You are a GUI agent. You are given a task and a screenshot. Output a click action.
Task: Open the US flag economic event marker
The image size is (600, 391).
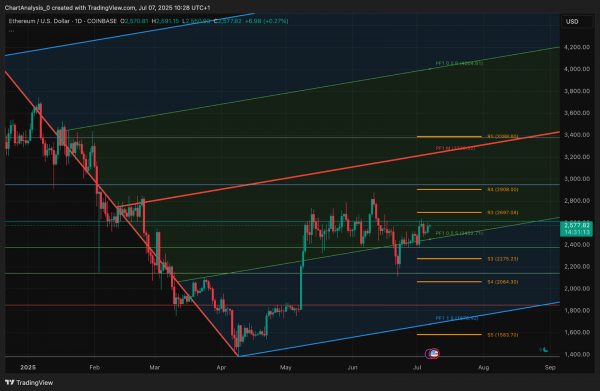coord(434,354)
